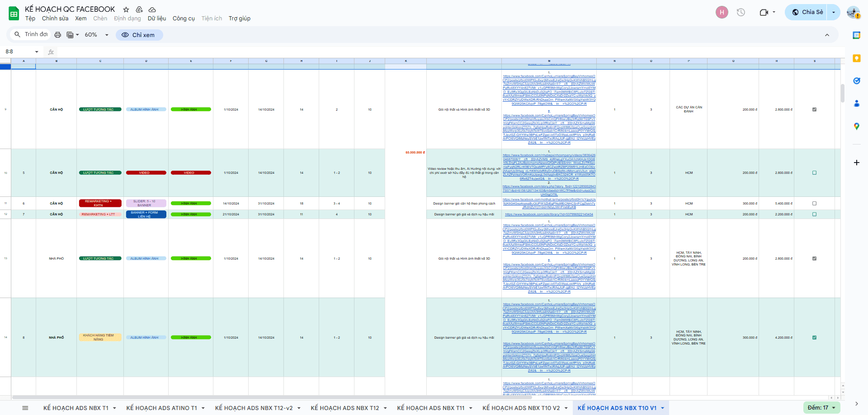The width and height of the screenshot is (868, 415).
Task: Toggle checkbox in REMARKETING + KHTN row
Action: pos(814,204)
